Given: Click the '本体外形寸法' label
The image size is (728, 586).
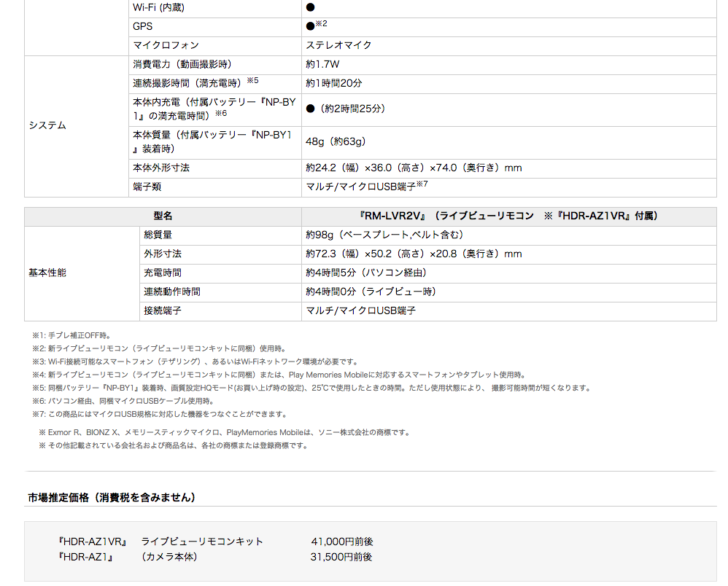Looking at the screenshot, I should tap(161, 168).
